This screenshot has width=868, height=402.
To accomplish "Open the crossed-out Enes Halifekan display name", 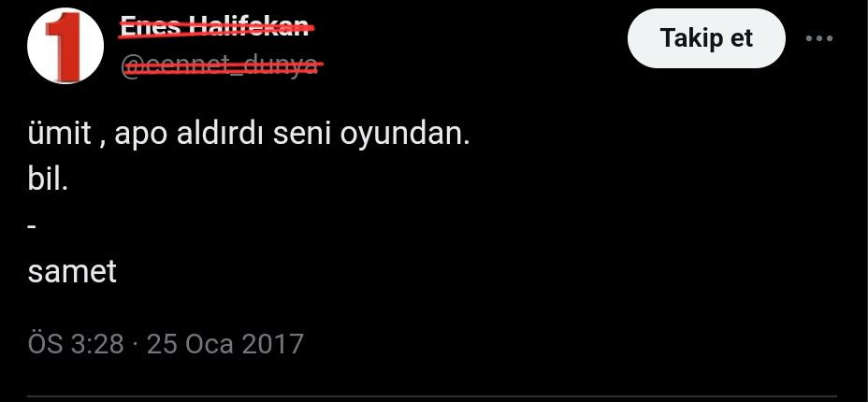I will (x=215, y=25).
